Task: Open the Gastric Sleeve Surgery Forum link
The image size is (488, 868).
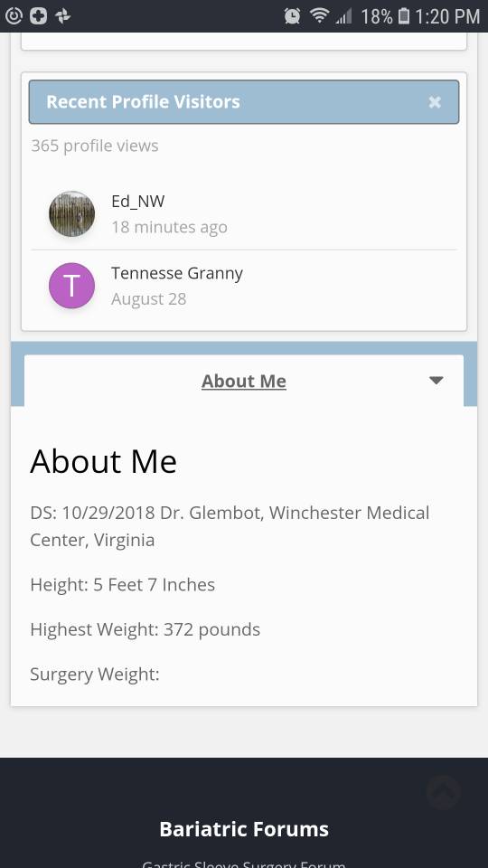Action: [x=244, y=863]
